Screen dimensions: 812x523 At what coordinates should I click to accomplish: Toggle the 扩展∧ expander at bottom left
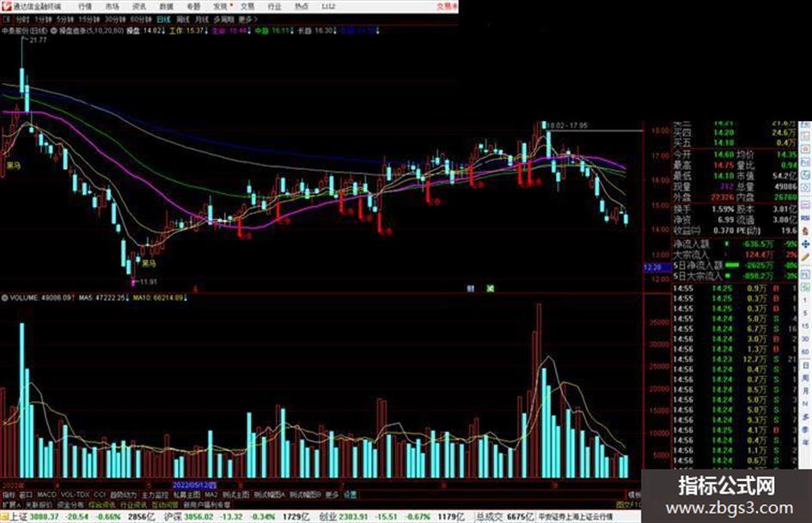coord(11,504)
